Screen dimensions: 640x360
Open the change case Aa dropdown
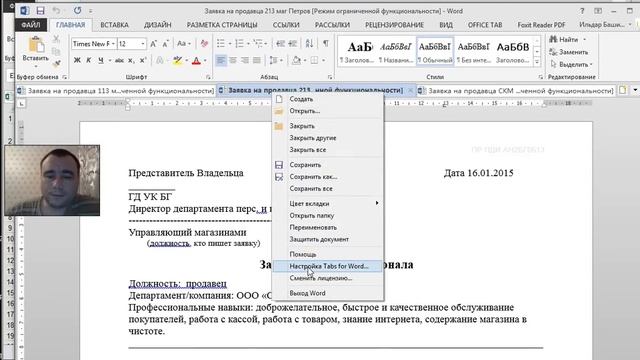pos(184,44)
